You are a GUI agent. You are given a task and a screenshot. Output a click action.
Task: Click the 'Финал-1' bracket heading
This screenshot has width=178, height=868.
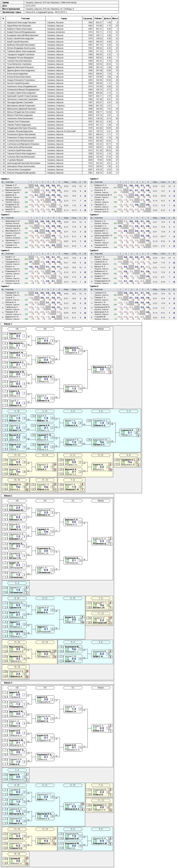coord(8,324)
